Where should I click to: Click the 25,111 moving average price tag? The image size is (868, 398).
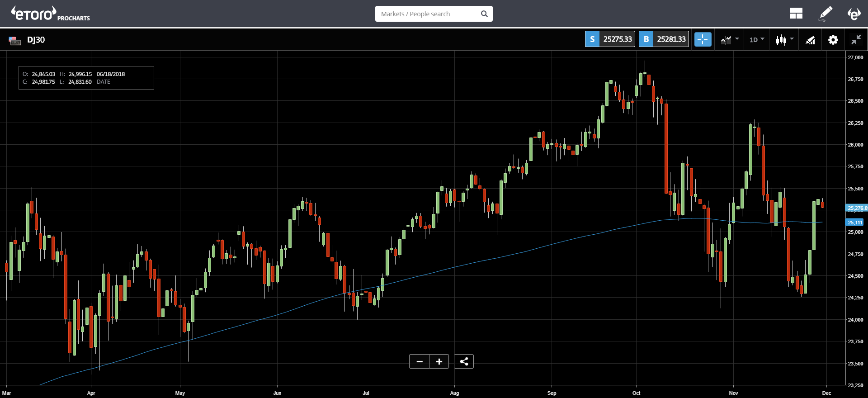pos(854,223)
